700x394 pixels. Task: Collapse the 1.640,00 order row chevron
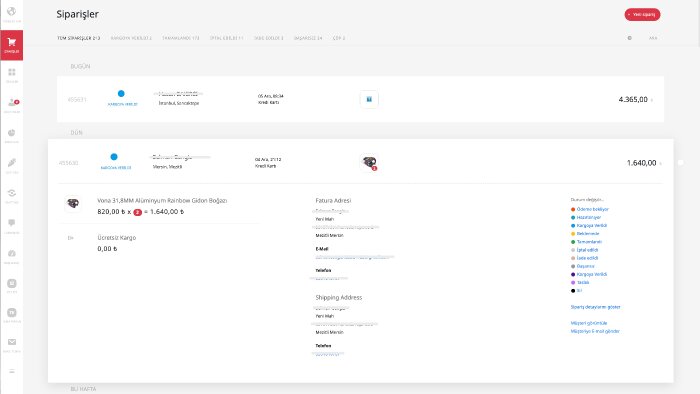point(660,163)
